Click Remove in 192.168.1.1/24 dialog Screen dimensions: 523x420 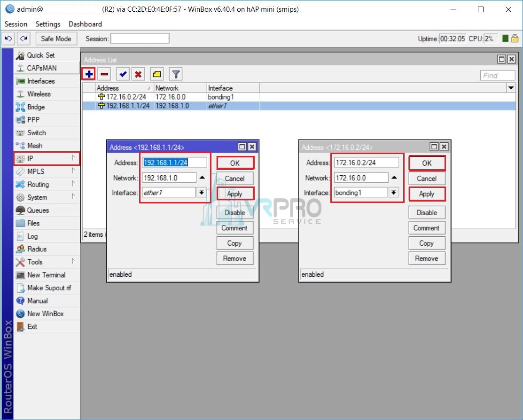click(x=235, y=258)
